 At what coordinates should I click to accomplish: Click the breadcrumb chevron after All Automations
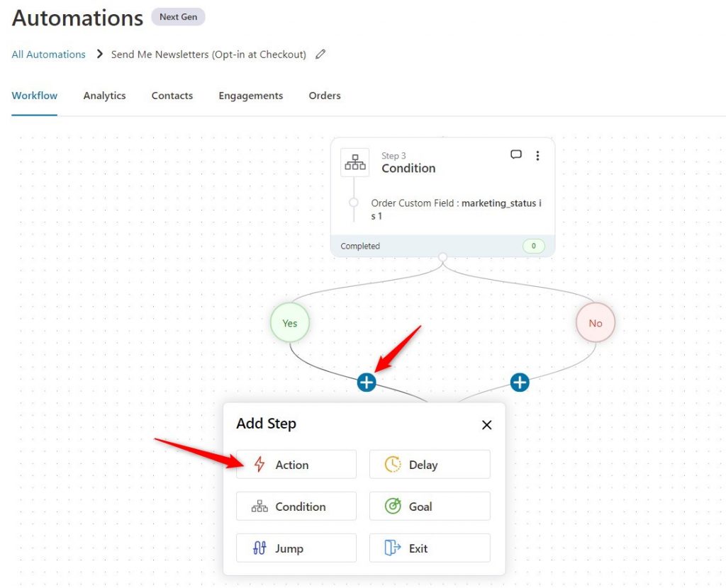(99, 54)
